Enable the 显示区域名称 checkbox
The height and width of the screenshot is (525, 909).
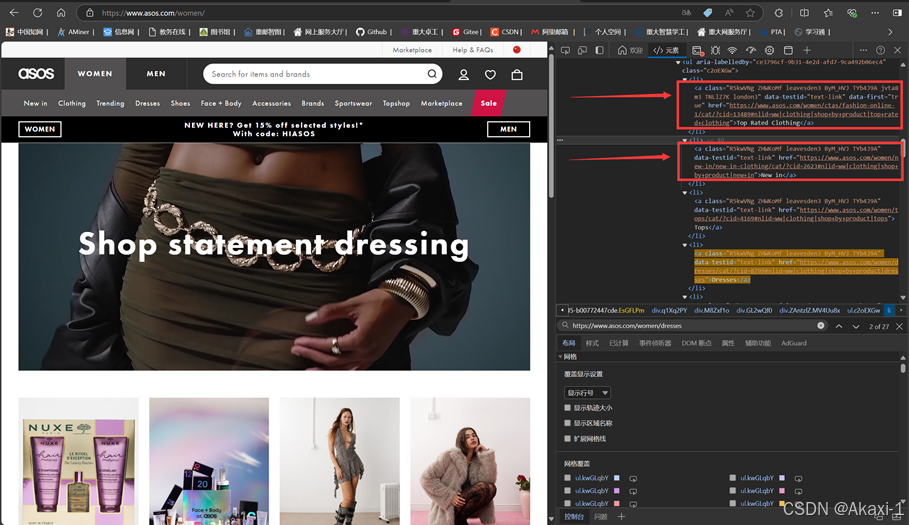click(x=568, y=423)
